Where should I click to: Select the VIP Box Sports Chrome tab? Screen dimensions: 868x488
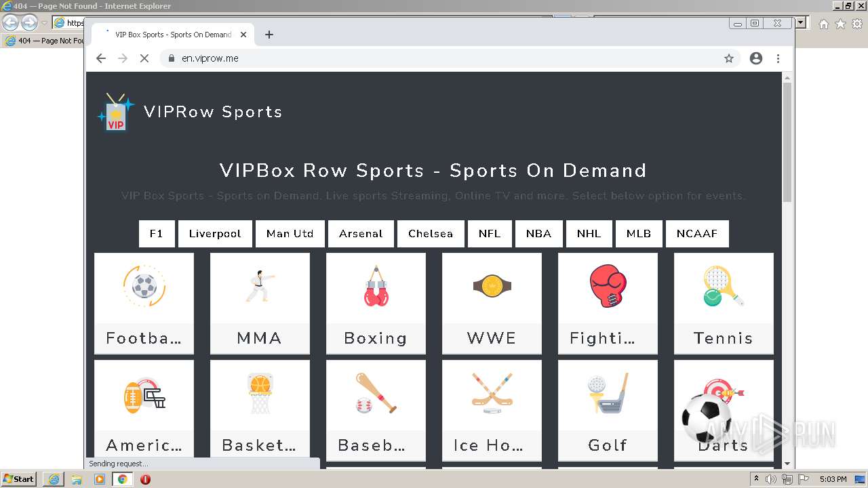[x=174, y=35]
